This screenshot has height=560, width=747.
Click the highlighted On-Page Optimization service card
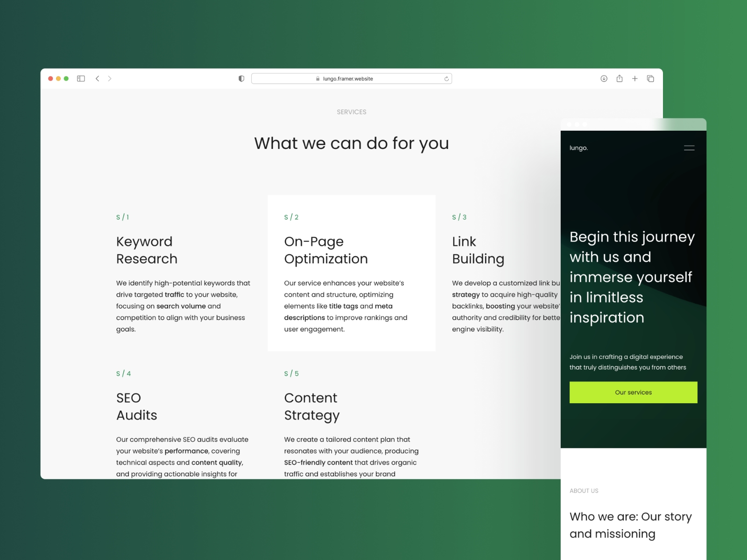[351, 272]
